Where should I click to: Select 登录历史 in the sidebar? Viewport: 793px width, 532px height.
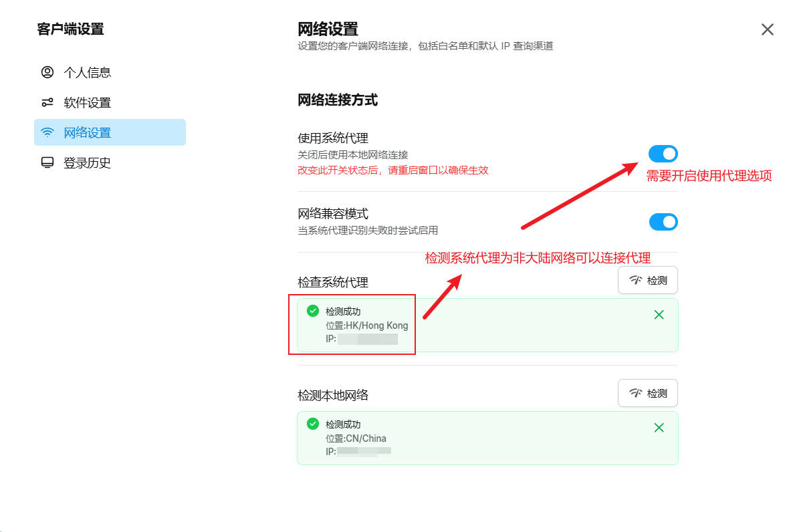[x=87, y=162]
